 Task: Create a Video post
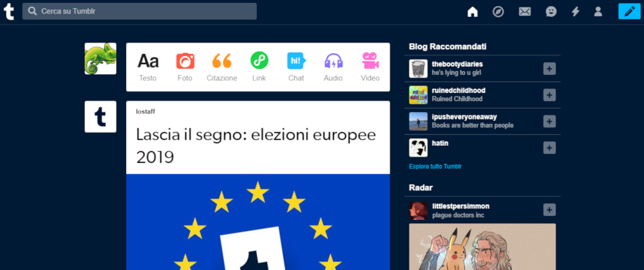[x=370, y=67]
